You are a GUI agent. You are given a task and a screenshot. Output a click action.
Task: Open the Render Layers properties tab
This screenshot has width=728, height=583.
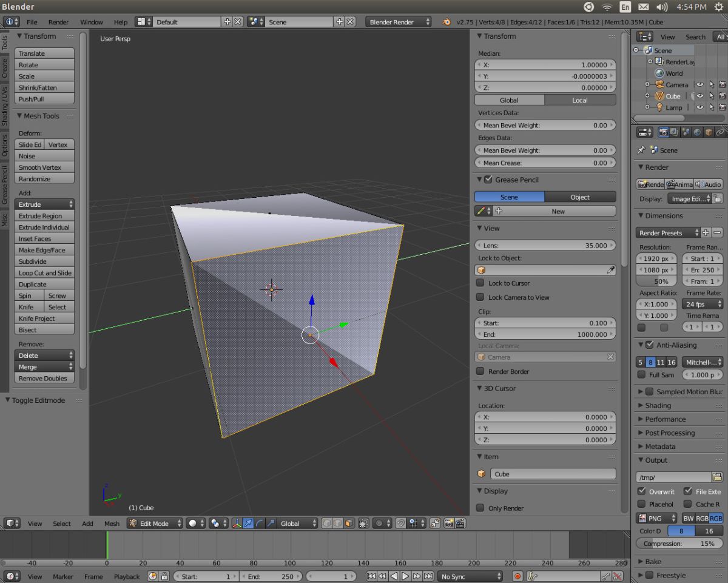coord(674,132)
